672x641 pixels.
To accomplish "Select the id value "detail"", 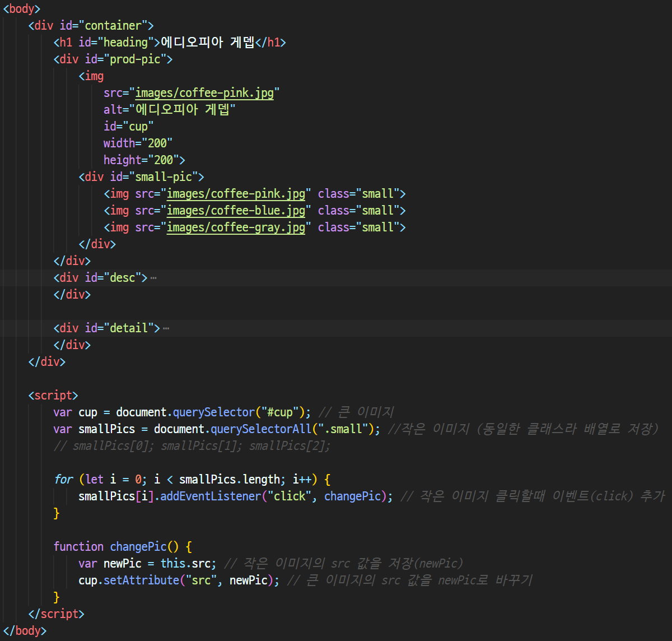I will 129,328.
